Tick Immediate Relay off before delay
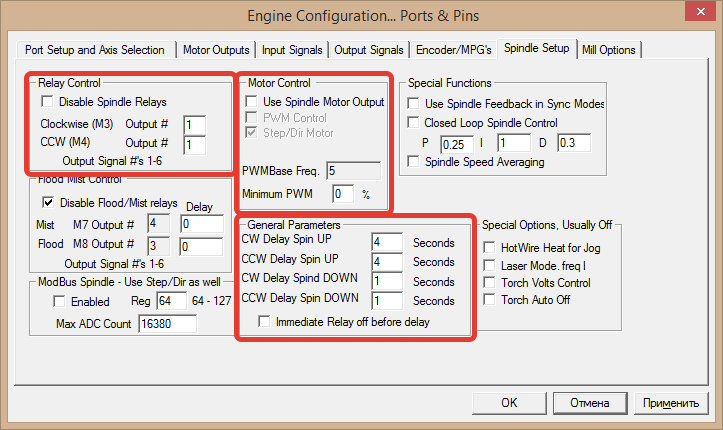 point(265,321)
